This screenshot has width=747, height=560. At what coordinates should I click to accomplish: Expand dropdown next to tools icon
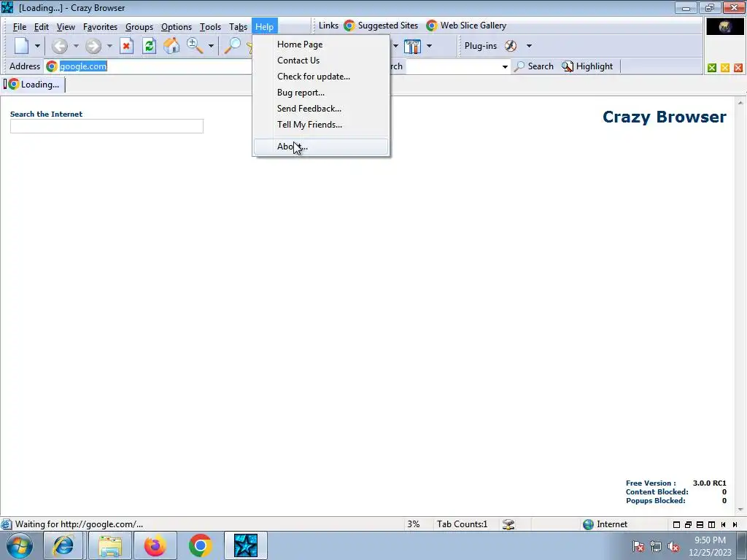tap(429, 46)
